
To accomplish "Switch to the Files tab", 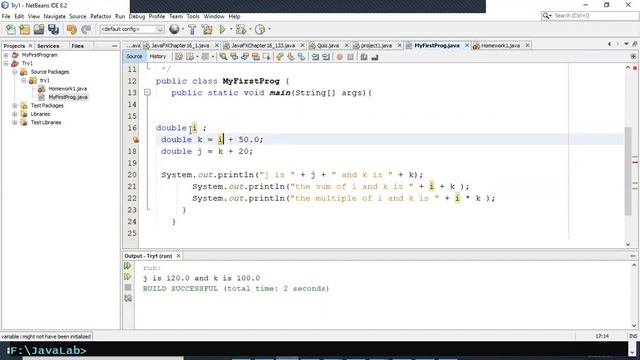I will [78, 46].
